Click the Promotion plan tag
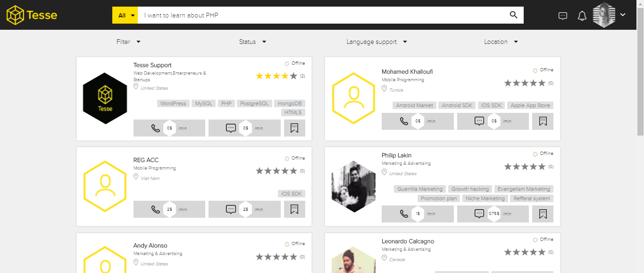Image resolution: width=644 pixels, height=273 pixels. click(439, 198)
